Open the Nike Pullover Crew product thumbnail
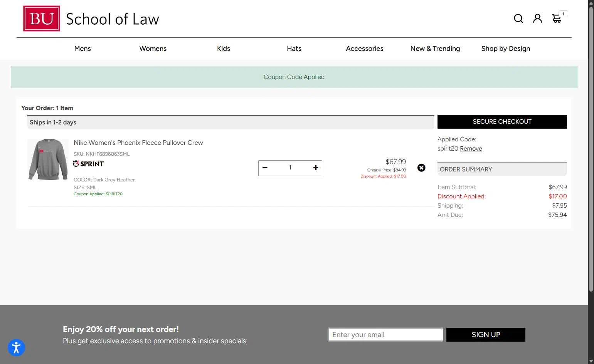This screenshot has height=364, width=594. tap(48, 159)
